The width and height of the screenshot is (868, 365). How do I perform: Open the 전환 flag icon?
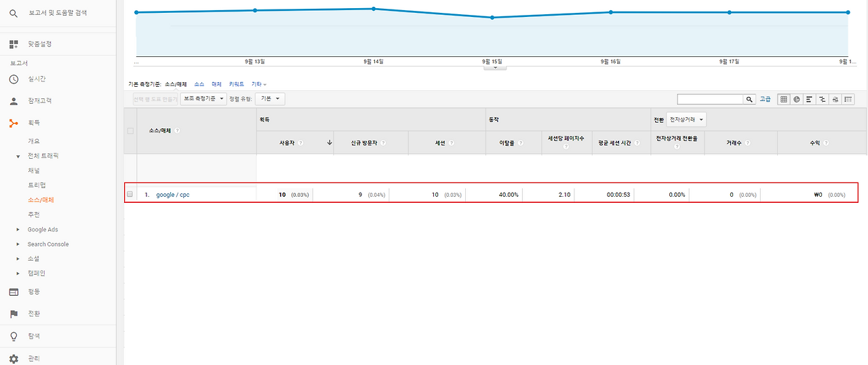14,313
